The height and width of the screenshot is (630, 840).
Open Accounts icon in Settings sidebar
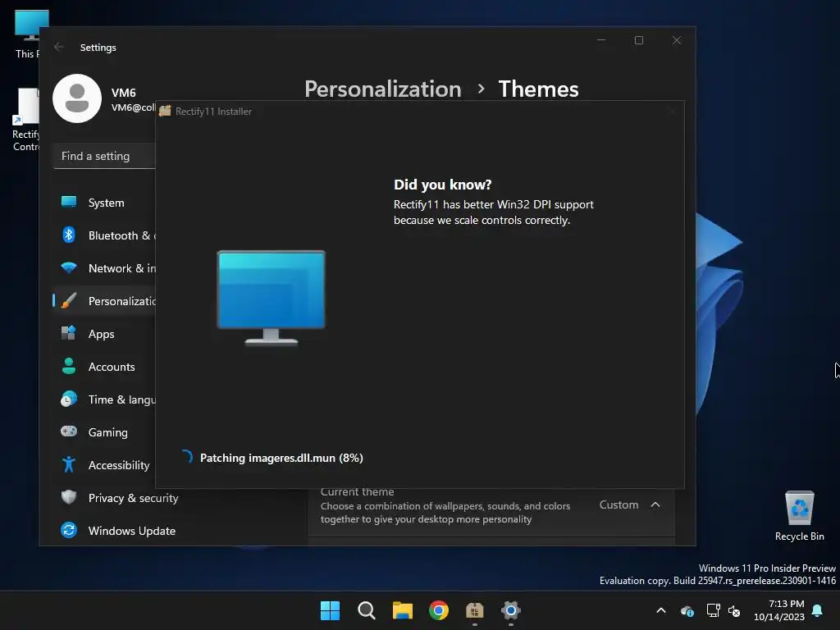tap(69, 367)
